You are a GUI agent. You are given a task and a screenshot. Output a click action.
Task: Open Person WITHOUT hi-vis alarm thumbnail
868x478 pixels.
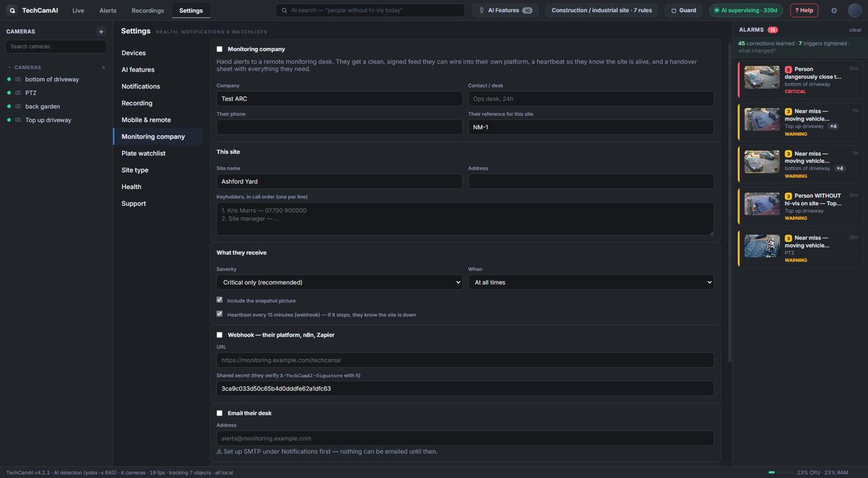coord(762,204)
